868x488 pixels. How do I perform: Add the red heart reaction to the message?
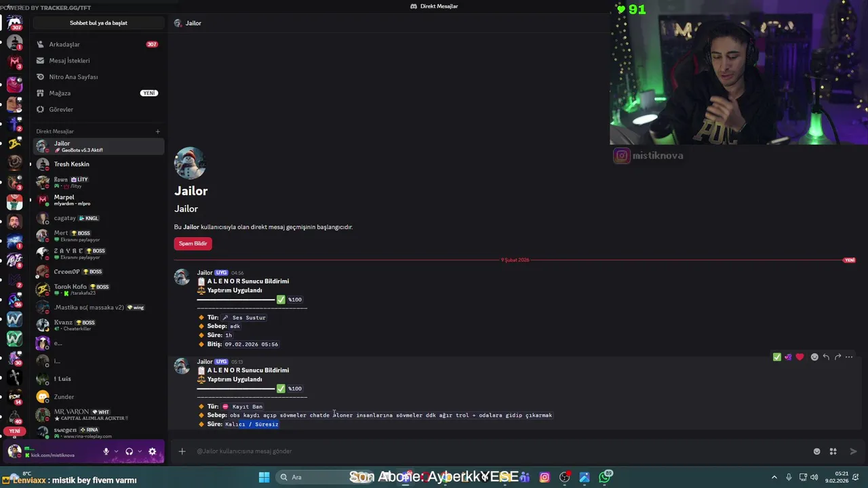click(x=800, y=357)
